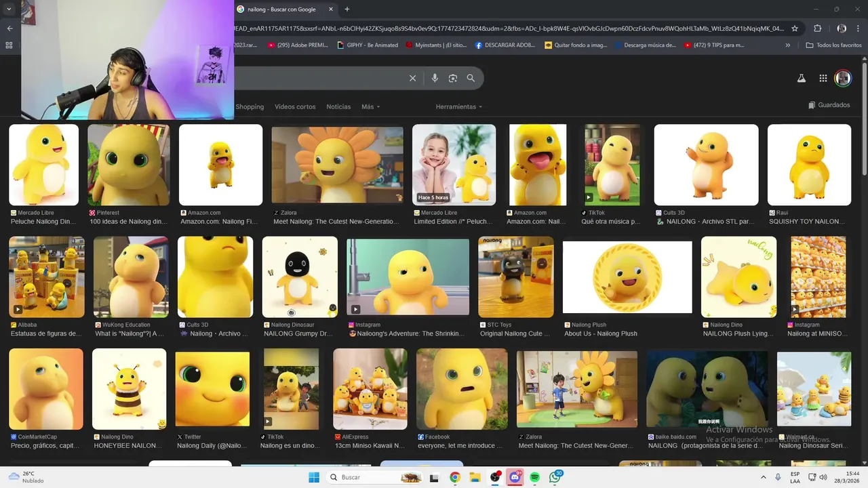The width and height of the screenshot is (868, 488).
Task: Open the Chrome extensions puzzle icon
Action: tap(817, 28)
